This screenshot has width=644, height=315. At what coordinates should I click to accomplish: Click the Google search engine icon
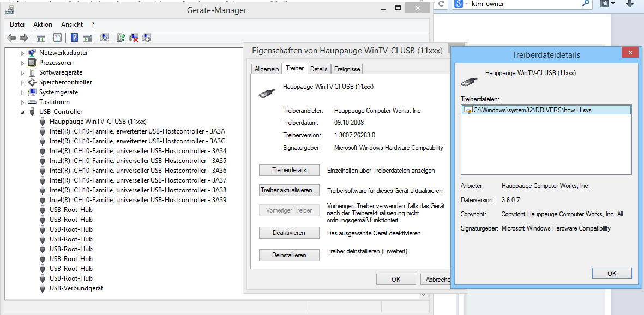pos(458,4)
